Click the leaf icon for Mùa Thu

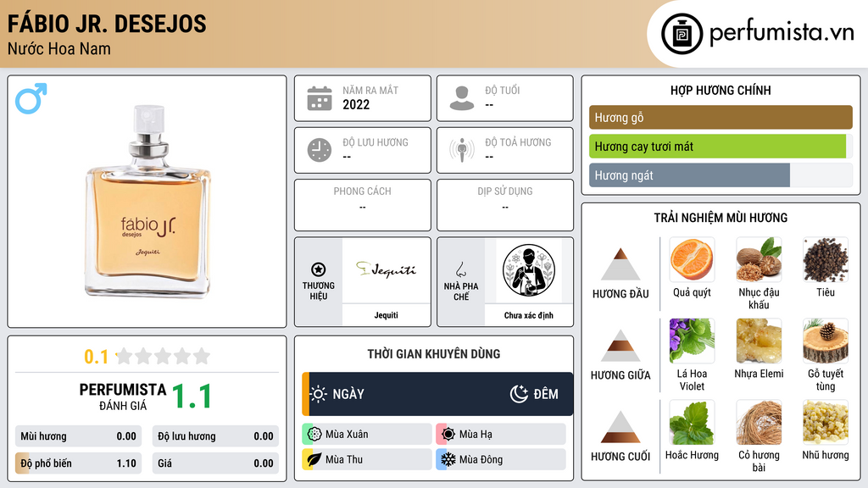314,459
